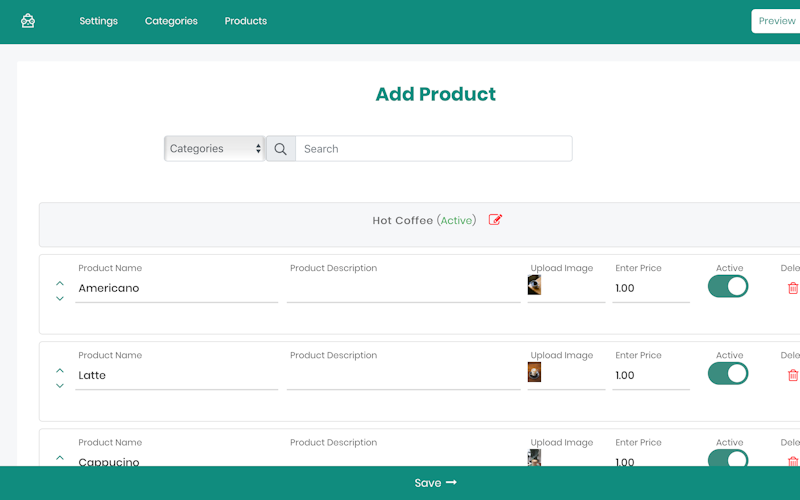Click the app logo icon in header
The height and width of the screenshot is (500, 800).
tap(28, 21)
